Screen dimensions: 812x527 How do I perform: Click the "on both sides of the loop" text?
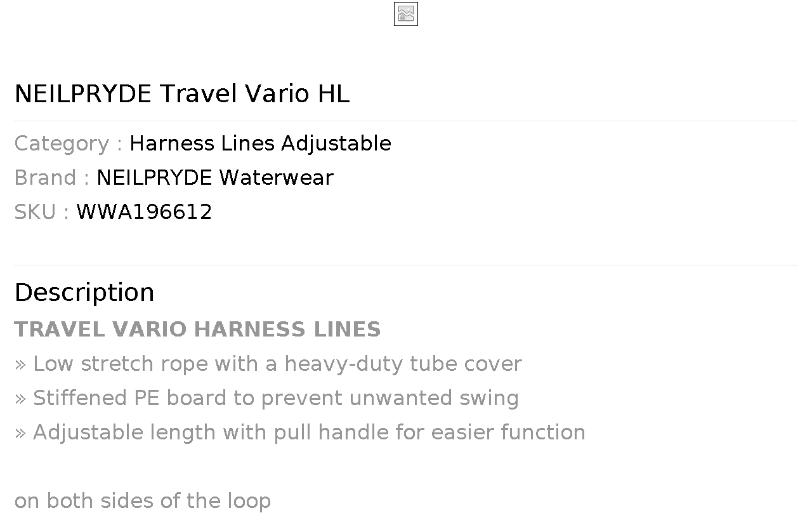coord(142,501)
